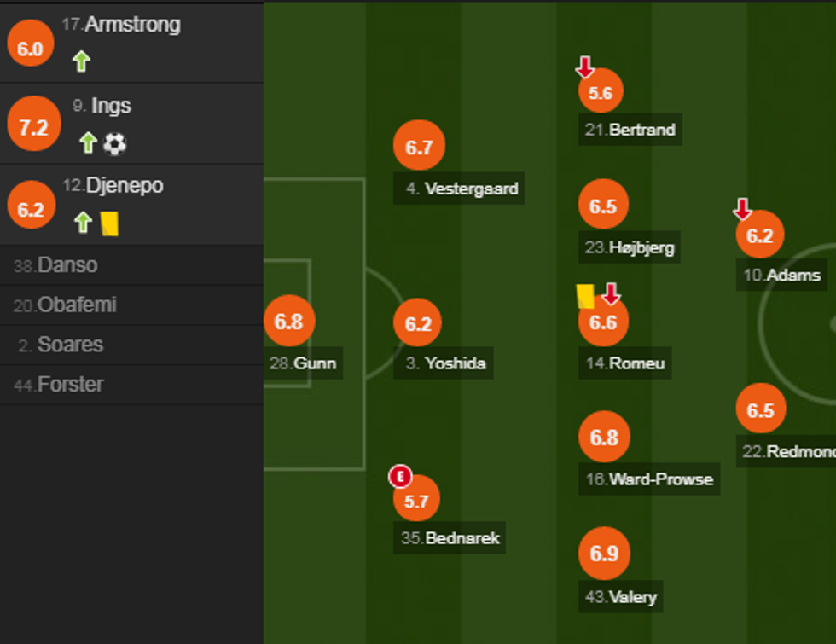
Task: Click the goal ball icon beside Ings
Action: coord(114,143)
